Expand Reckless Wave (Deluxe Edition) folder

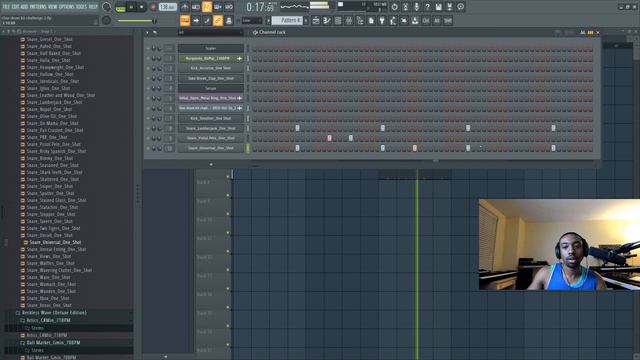54,313
